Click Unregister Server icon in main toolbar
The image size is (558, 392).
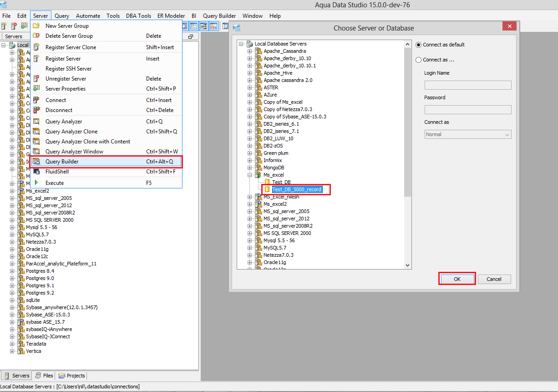(14, 26)
